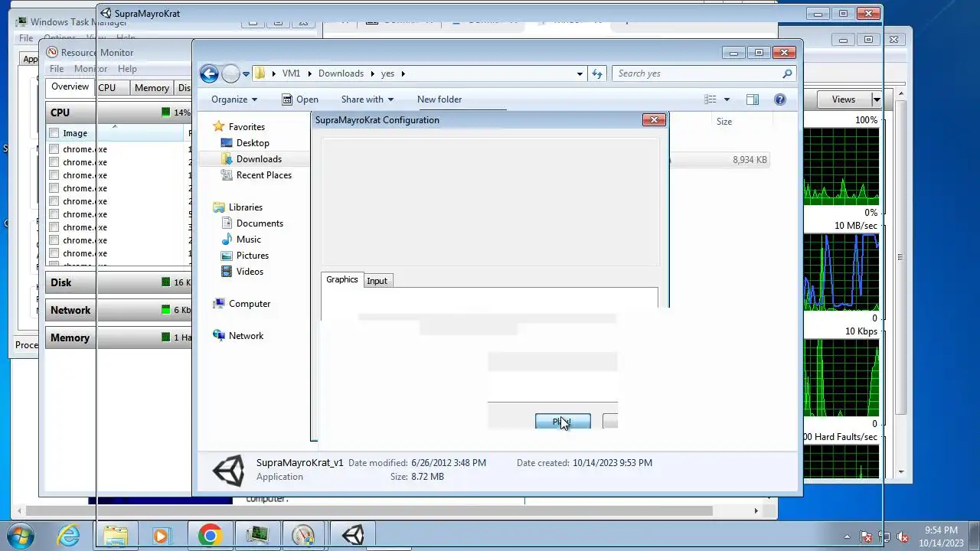The width and height of the screenshot is (980, 551).
Task: Click the Downloads breadcrumb segment
Action: pos(341,73)
